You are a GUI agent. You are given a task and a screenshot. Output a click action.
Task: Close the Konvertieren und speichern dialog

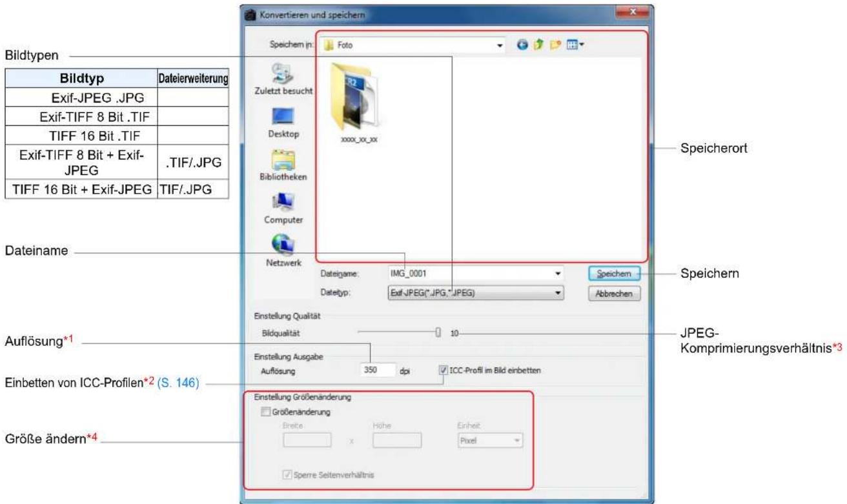[634, 12]
